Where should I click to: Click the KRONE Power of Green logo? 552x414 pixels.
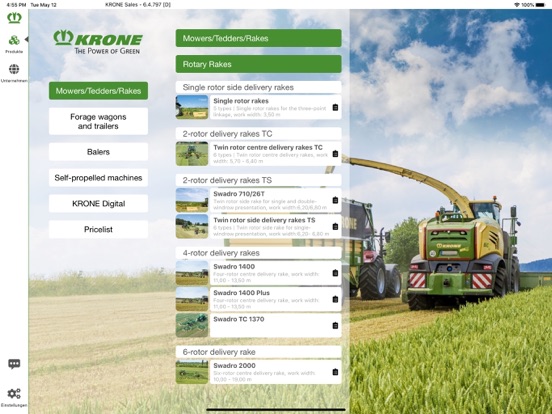pyautogui.click(x=98, y=42)
